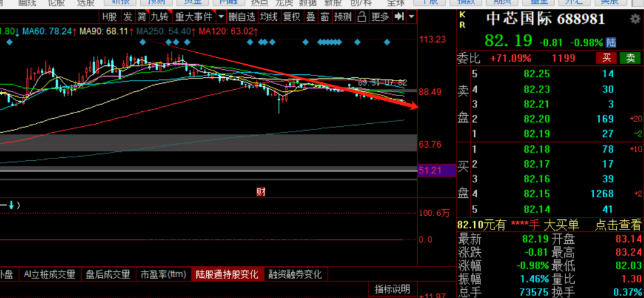
Task: Toggle the 均线 moving average lines
Action: click(269, 17)
